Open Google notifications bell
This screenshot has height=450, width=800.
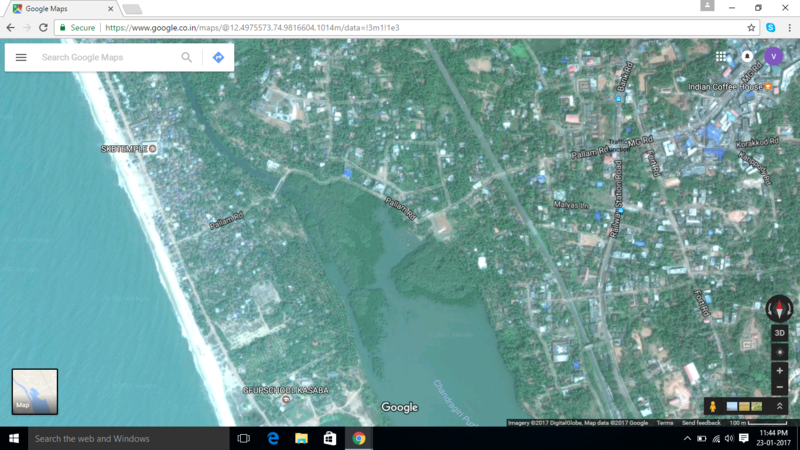(x=747, y=56)
